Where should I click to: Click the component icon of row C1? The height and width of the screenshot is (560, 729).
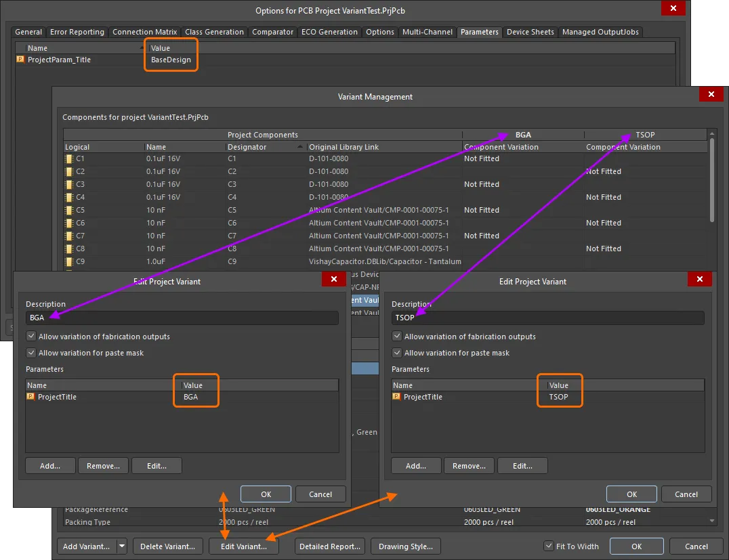[69, 158]
